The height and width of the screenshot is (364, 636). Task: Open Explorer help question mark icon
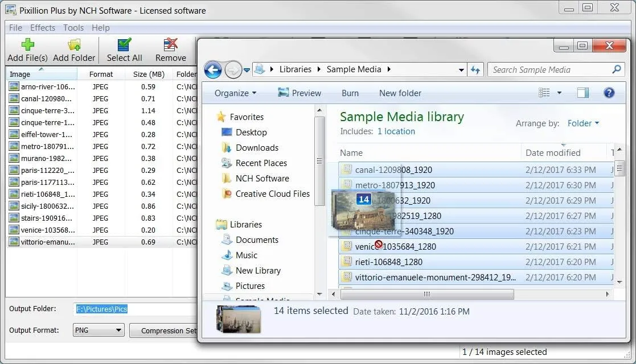point(609,93)
